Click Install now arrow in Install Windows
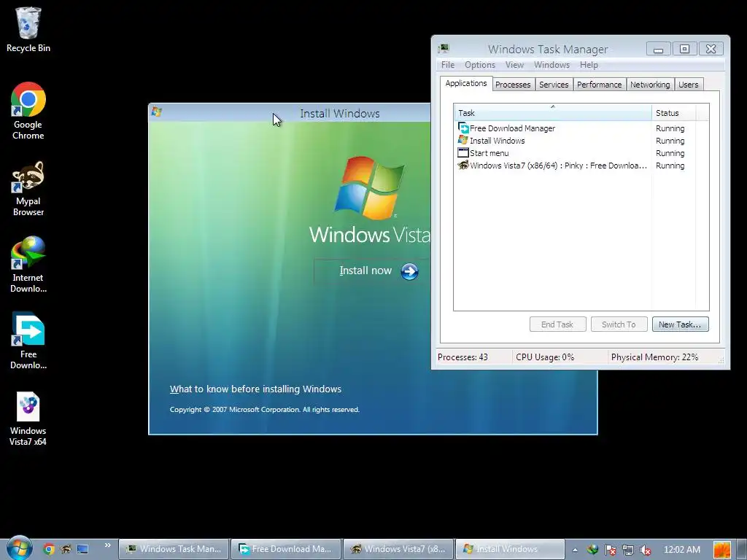Image resolution: width=747 pixels, height=560 pixels. [x=409, y=271]
